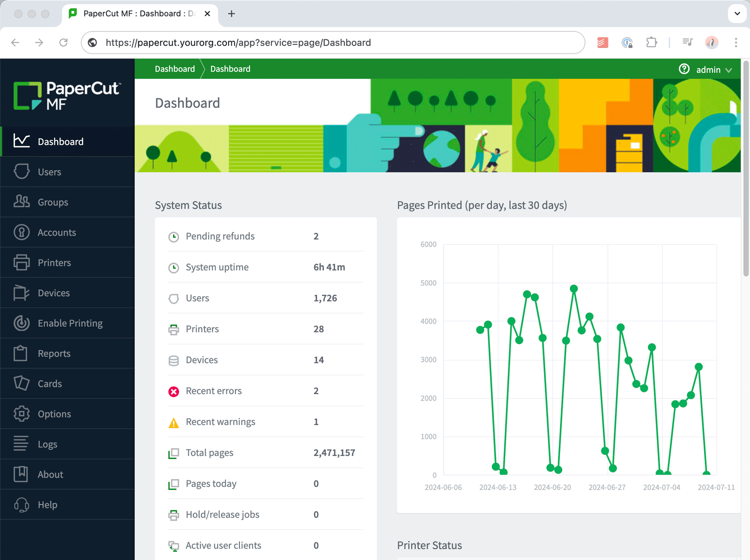Open the Logs section
The height and width of the screenshot is (560, 750).
[x=67, y=444]
